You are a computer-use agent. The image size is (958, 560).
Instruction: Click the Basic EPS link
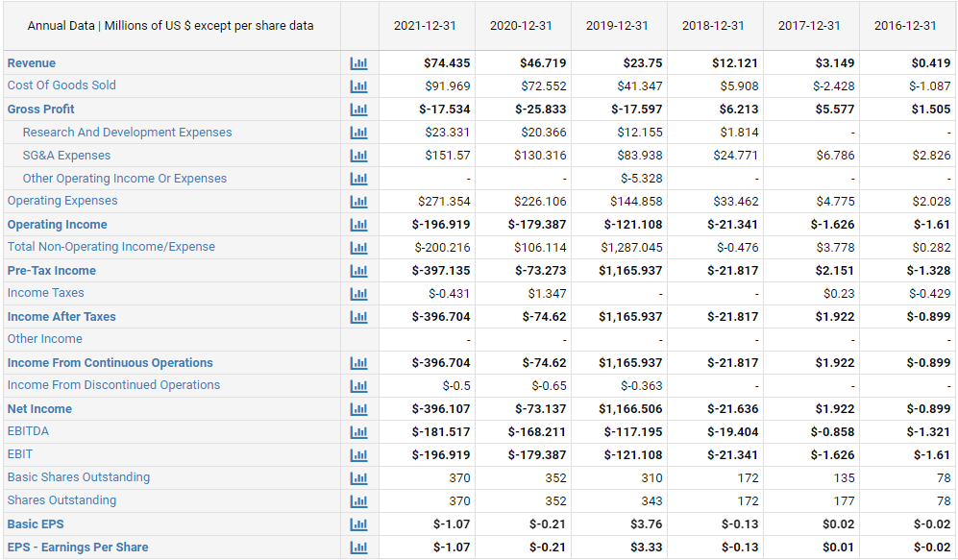(x=36, y=523)
